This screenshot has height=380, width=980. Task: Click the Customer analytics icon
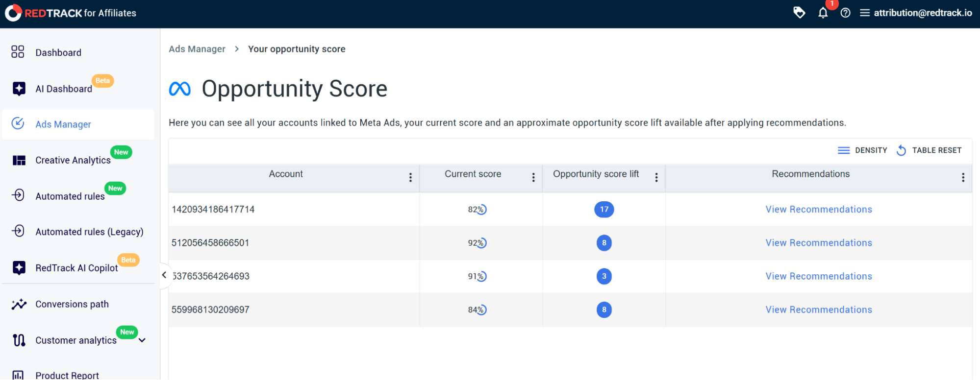19,340
